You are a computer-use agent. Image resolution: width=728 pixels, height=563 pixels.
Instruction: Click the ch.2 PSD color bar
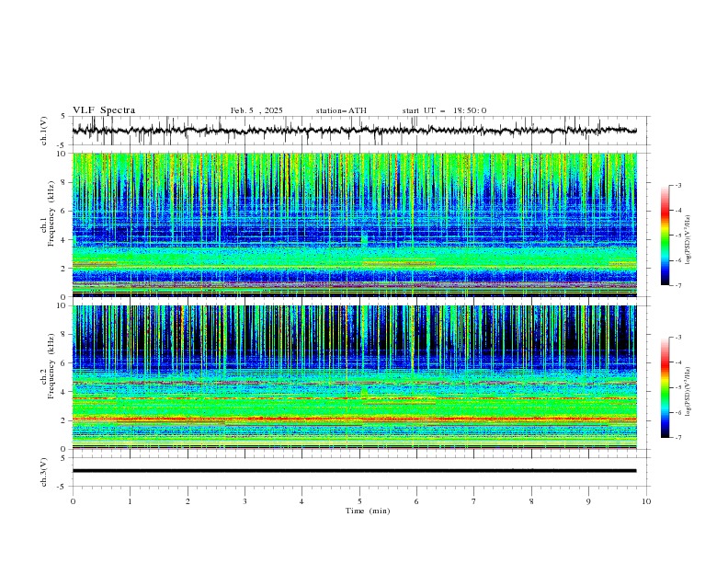click(665, 387)
